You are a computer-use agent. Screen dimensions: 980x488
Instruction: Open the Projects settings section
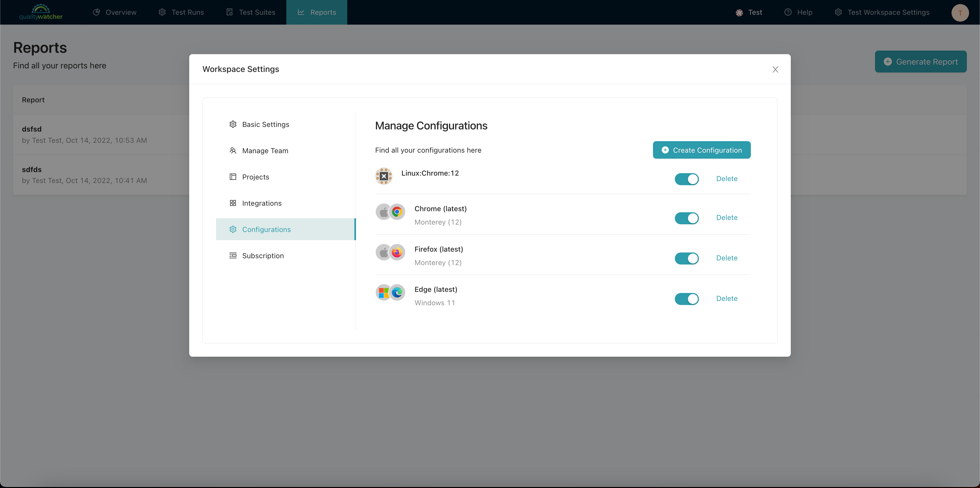point(286,177)
